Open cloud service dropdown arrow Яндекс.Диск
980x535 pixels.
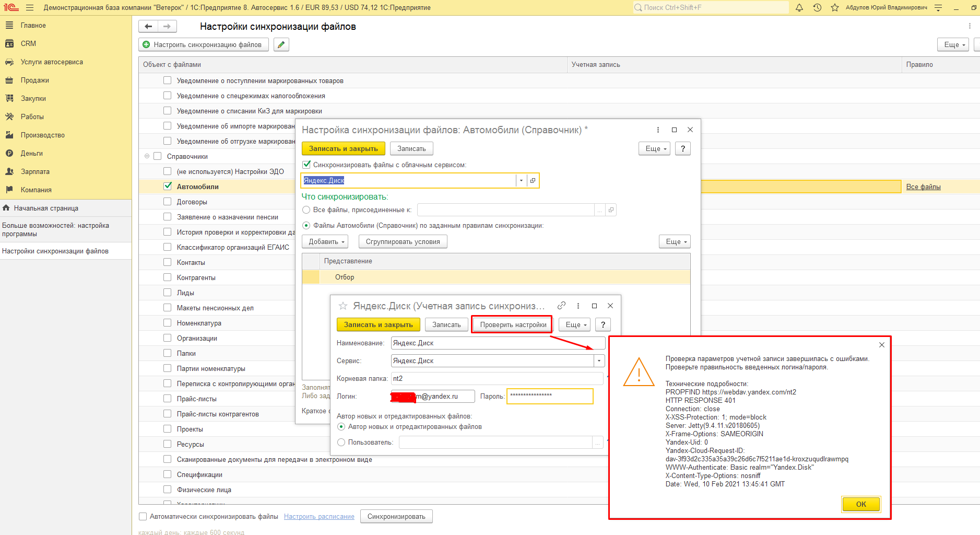(x=521, y=180)
